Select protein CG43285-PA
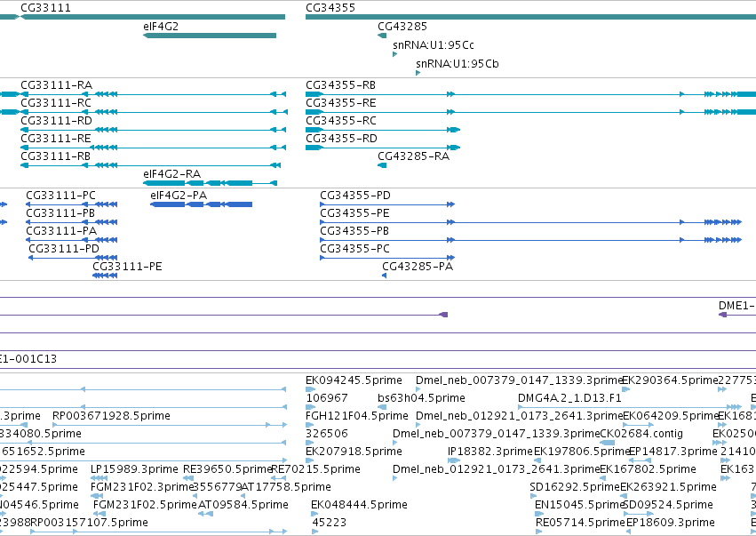 tap(418, 267)
